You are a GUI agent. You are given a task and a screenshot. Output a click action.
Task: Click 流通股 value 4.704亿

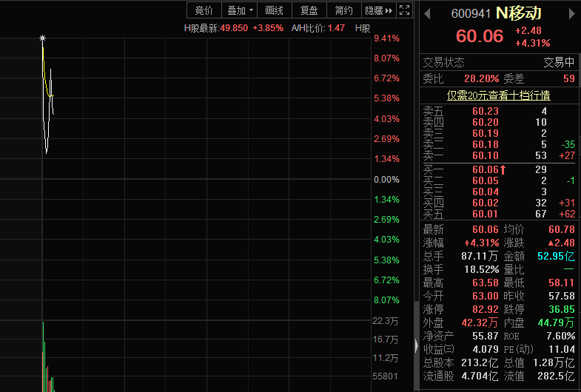[480, 376]
